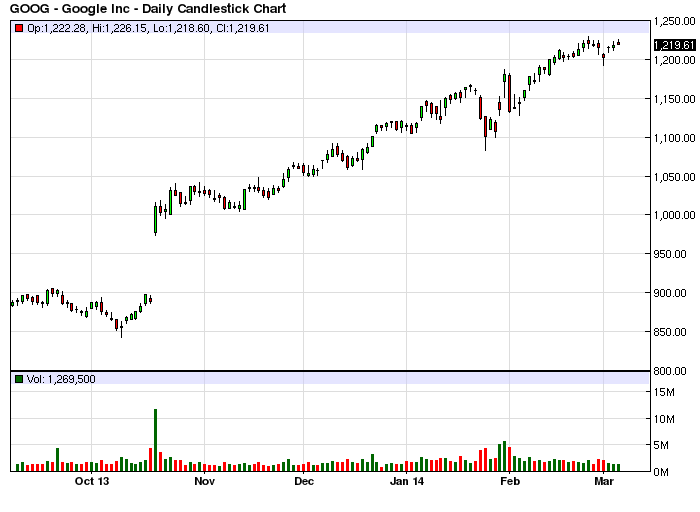Click the Dec date axis label
Image resolution: width=700 pixels, height=512 pixels.
point(304,481)
